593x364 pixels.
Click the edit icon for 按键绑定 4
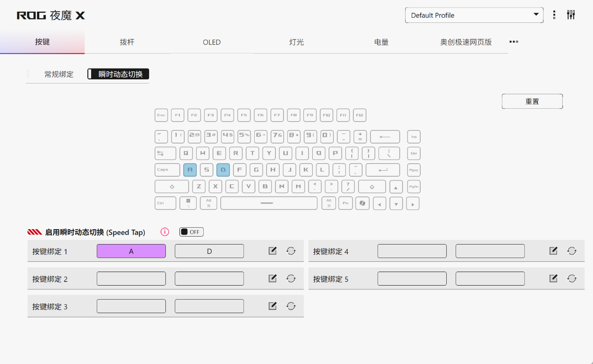pyautogui.click(x=553, y=251)
